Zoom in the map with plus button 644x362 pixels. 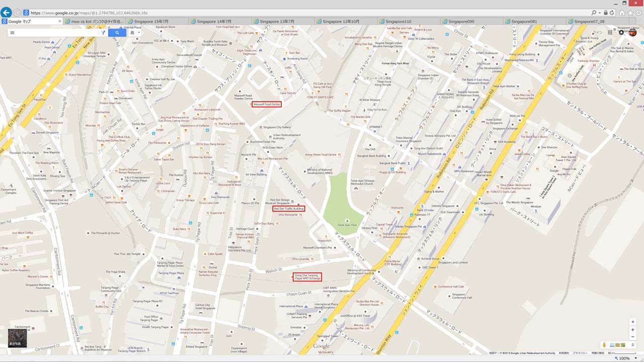[x=633, y=330]
